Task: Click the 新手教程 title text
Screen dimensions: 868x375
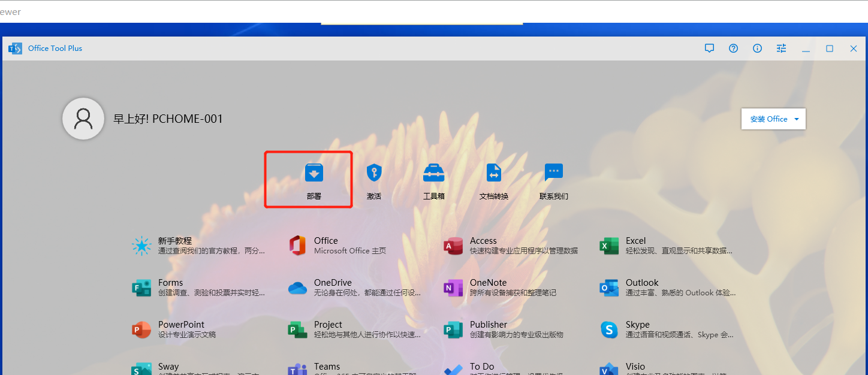Action: [x=175, y=241]
